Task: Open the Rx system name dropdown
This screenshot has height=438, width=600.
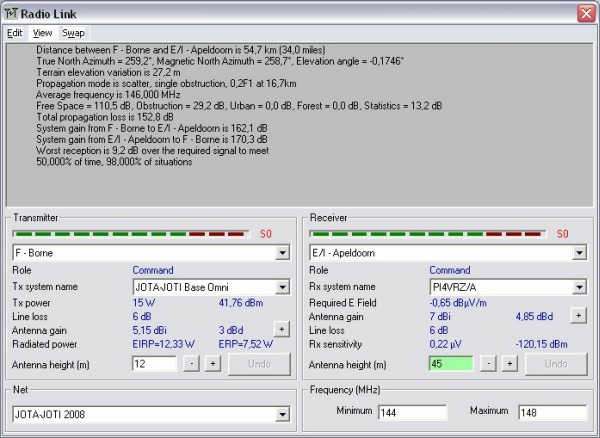Action: [579, 287]
